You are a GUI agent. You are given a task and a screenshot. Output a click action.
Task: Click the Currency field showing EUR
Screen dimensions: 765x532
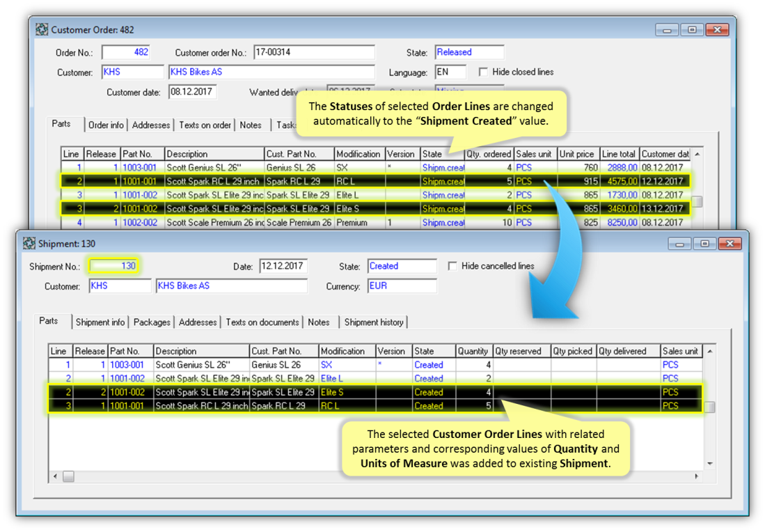coord(402,286)
